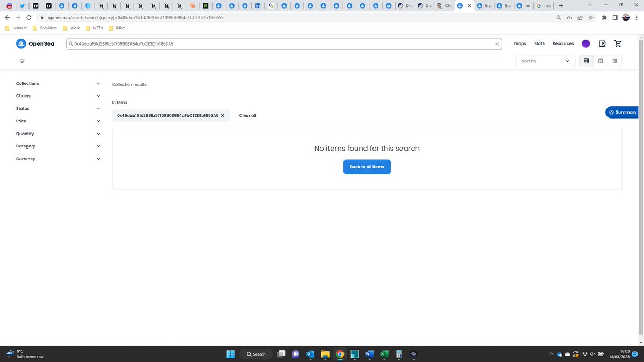This screenshot has height=362, width=644.
Task: Open the Resources menu
Action: [563, 43]
